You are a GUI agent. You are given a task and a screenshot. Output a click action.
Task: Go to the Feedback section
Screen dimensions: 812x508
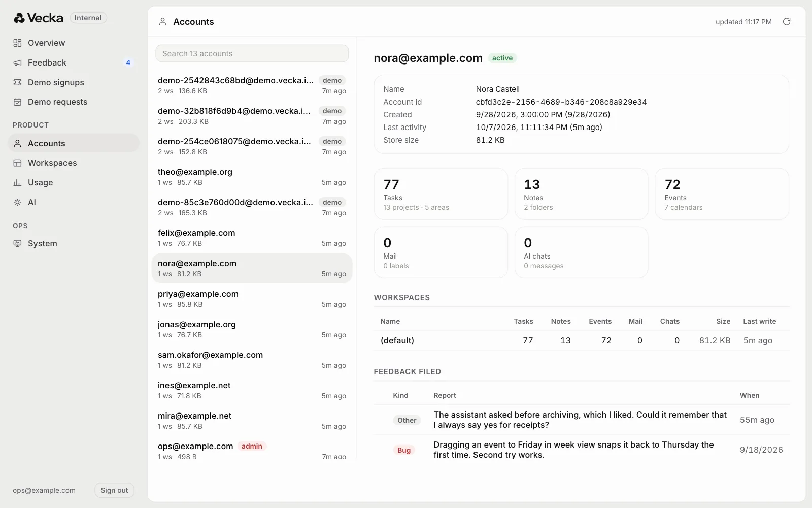point(74,63)
